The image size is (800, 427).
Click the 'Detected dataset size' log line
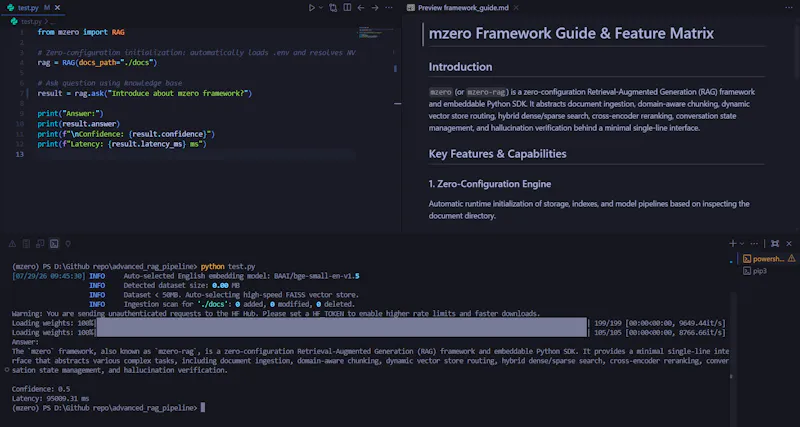181,286
